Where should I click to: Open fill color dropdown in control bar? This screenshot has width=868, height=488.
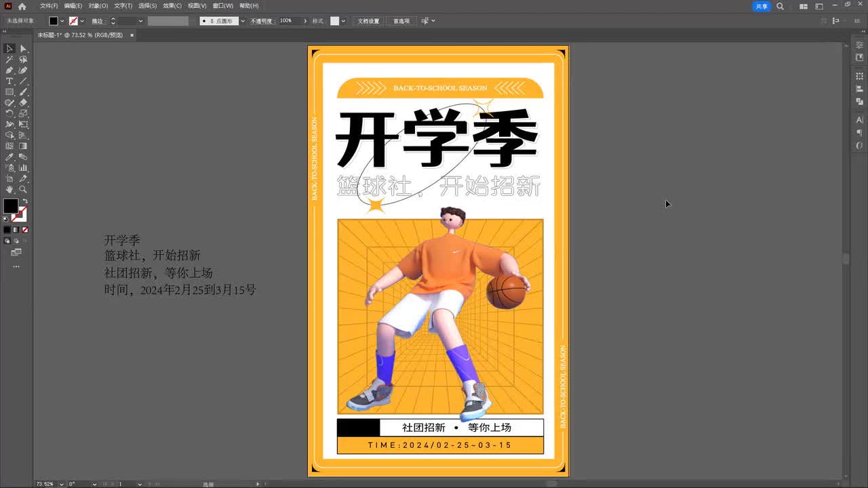62,21
